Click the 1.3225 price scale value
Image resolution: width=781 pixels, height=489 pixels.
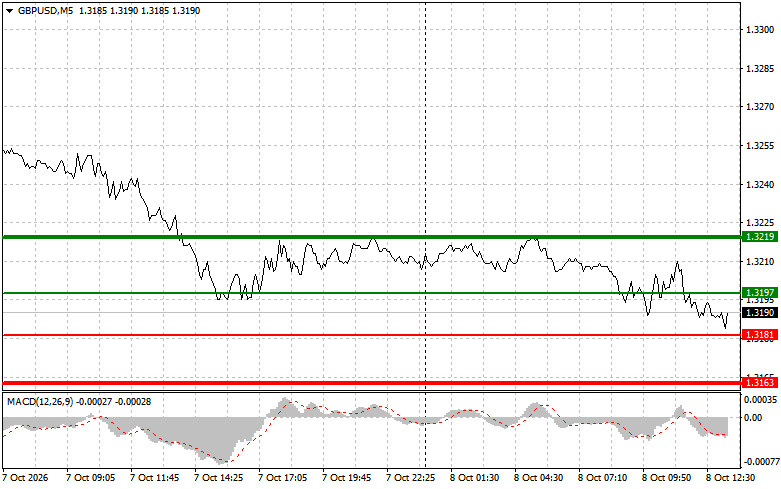(760, 223)
